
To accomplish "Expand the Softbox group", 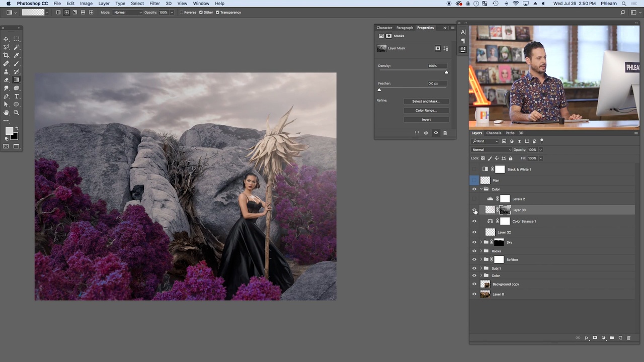I will (x=481, y=259).
